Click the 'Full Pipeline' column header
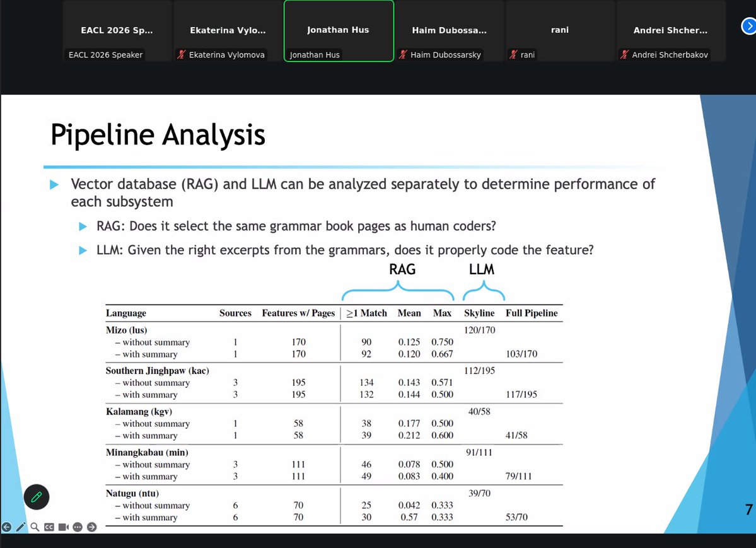Viewport: 756px width, 548px height. pos(532,313)
